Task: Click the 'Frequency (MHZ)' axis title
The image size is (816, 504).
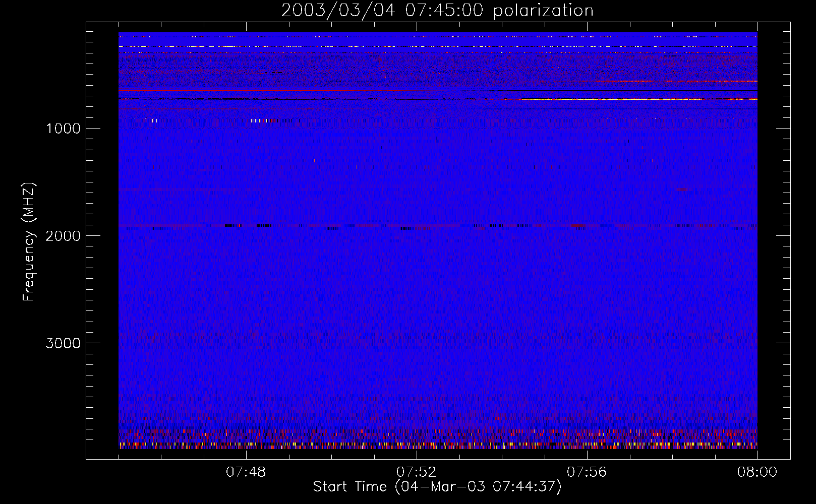Action: tap(28, 242)
